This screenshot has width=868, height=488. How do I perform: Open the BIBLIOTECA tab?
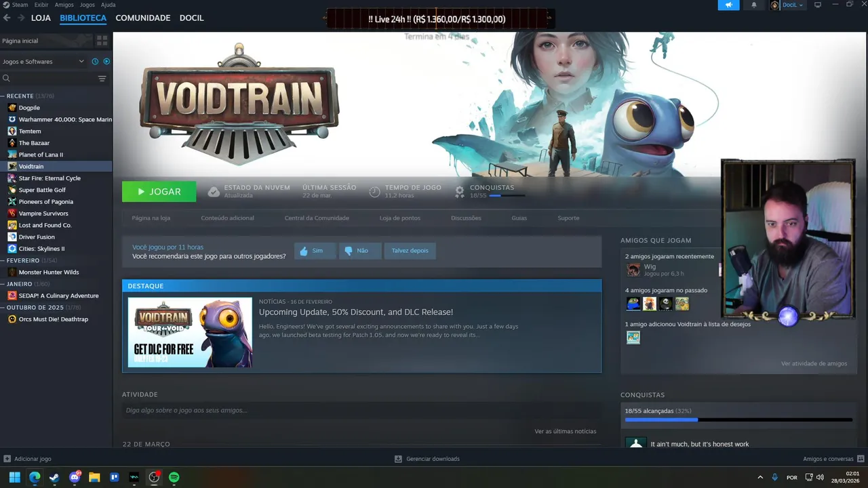(x=83, y=18)
